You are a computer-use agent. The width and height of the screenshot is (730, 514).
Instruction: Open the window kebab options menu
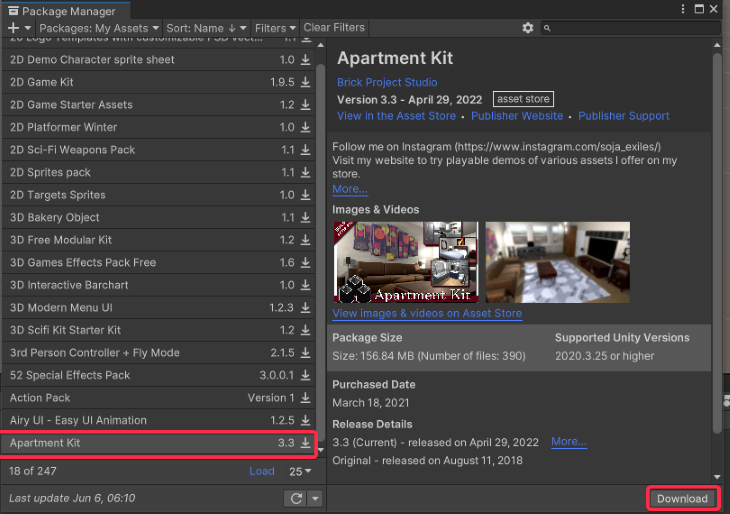coord(683,9)
